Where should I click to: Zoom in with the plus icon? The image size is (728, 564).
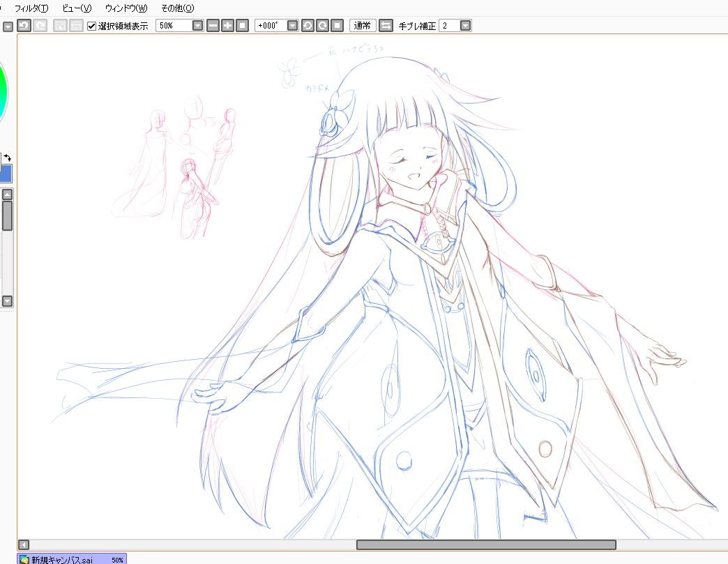tap(227, 26)
